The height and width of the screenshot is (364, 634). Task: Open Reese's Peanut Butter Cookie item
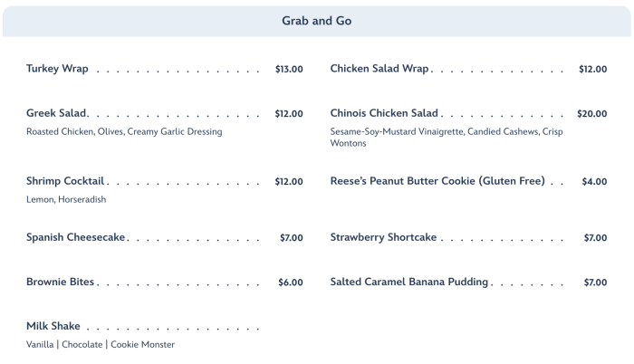click(437, 181)
